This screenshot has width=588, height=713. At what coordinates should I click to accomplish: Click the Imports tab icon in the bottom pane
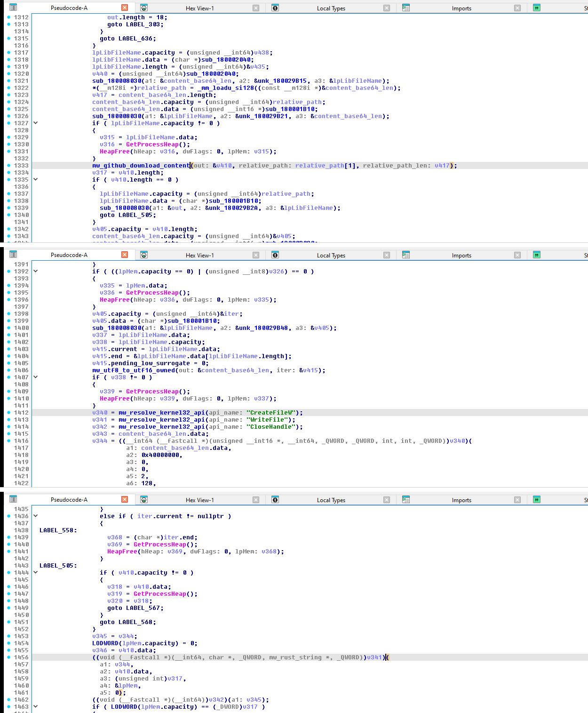406,499
